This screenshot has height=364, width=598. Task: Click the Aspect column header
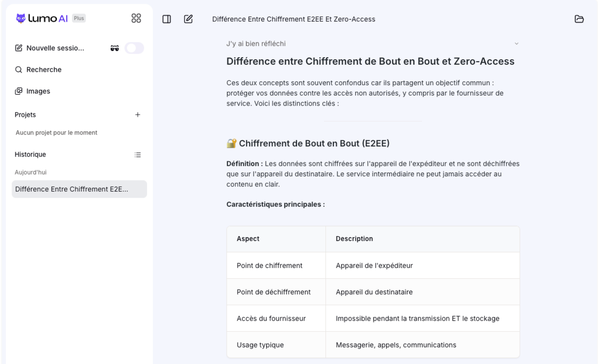[x=276, y=239]
